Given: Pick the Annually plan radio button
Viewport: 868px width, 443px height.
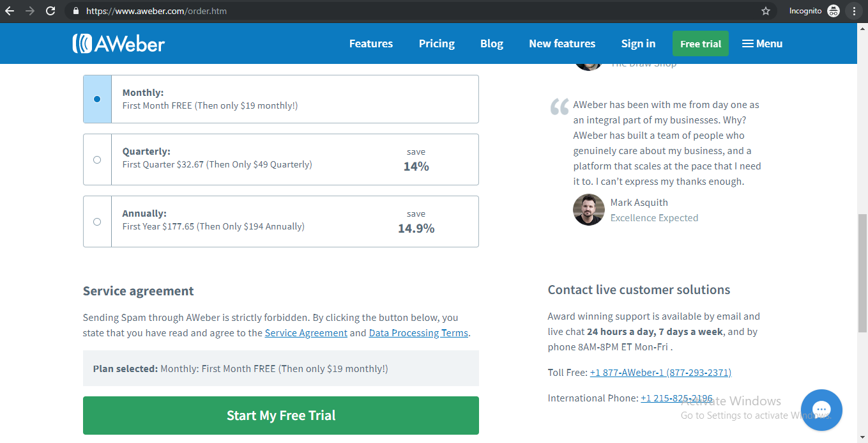Looking at the screenshot, I should [97, 222].
